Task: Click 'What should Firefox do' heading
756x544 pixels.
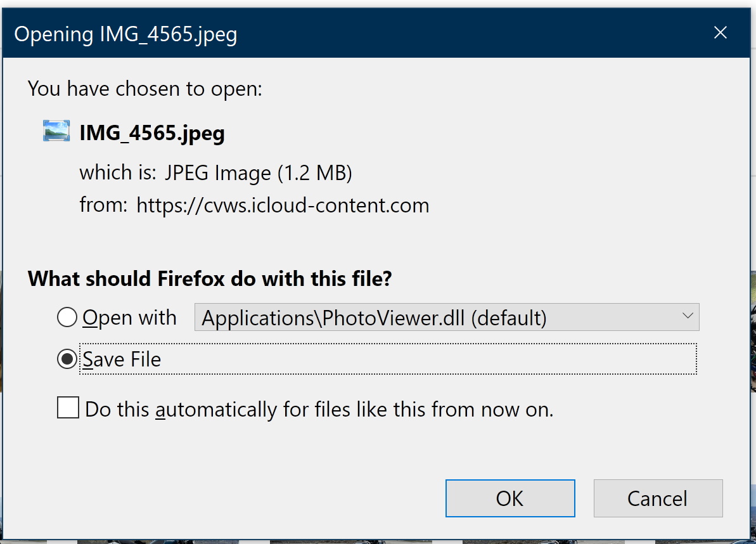Action: click(x=210, y=279)
